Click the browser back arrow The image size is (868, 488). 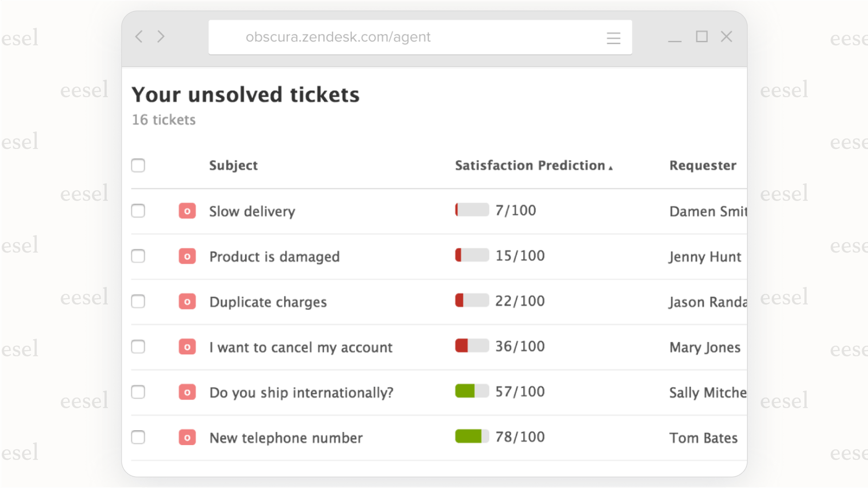coord(138,37)
